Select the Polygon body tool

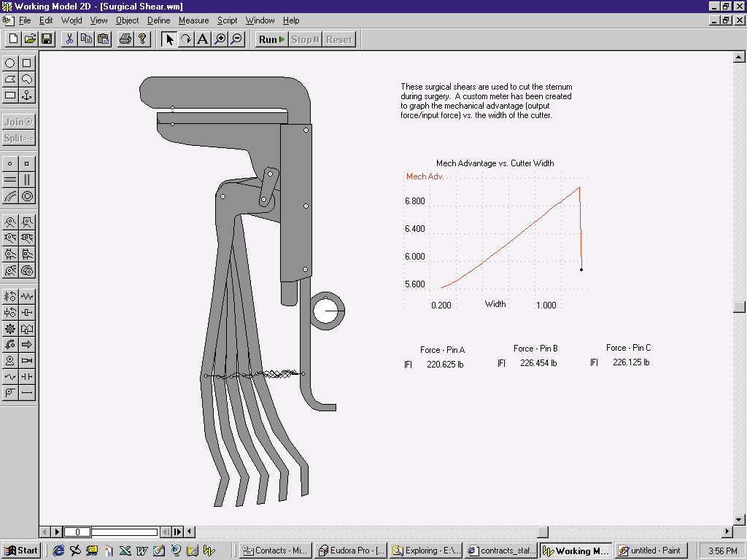point(10,79)
